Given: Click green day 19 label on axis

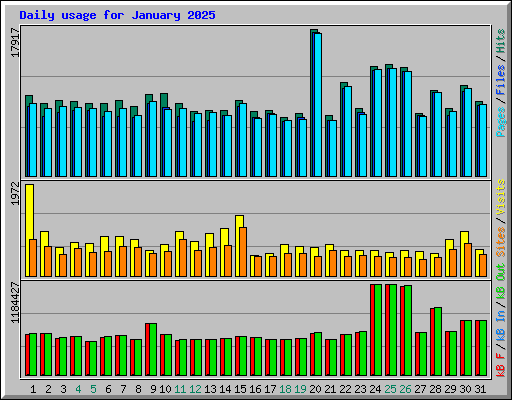Looking at the screenshot, I should [x=300, y=389].
